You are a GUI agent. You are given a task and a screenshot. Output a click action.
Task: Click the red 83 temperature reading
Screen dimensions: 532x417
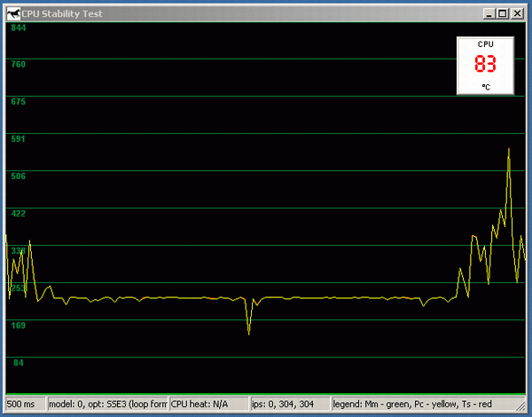pyautogui.click(x=485, y=65)
